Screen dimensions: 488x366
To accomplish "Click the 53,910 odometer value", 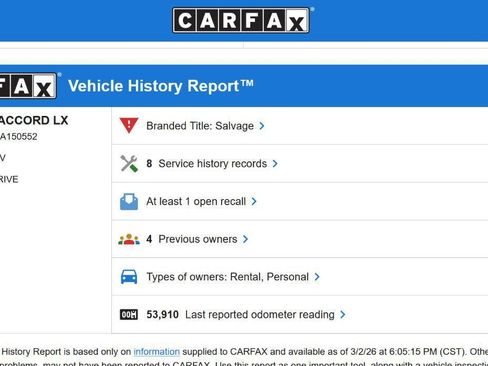I will click(163, 314).
